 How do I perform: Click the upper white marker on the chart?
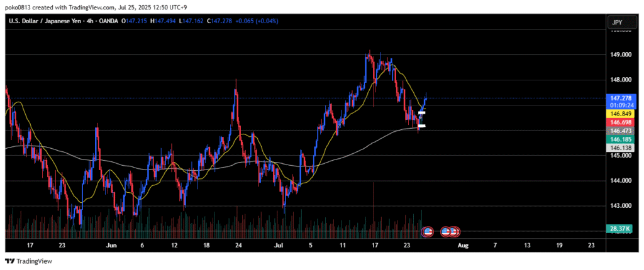point(422,113)
